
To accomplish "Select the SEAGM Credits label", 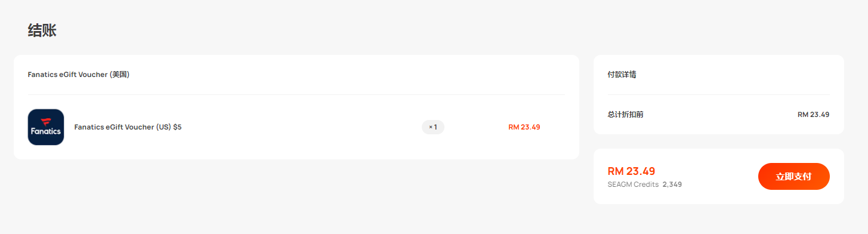I will 633,184.
